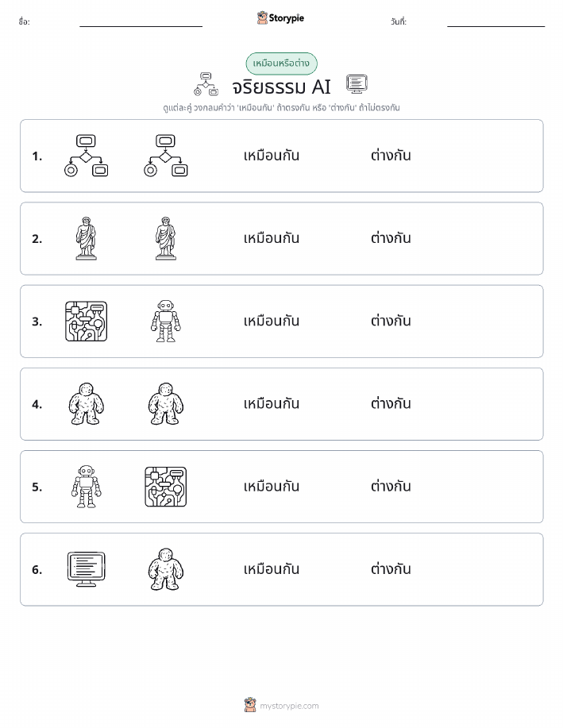Click the monitor icon next to the title
The width and height of the screenshot is (563, 728).
[x=357, y=84]
